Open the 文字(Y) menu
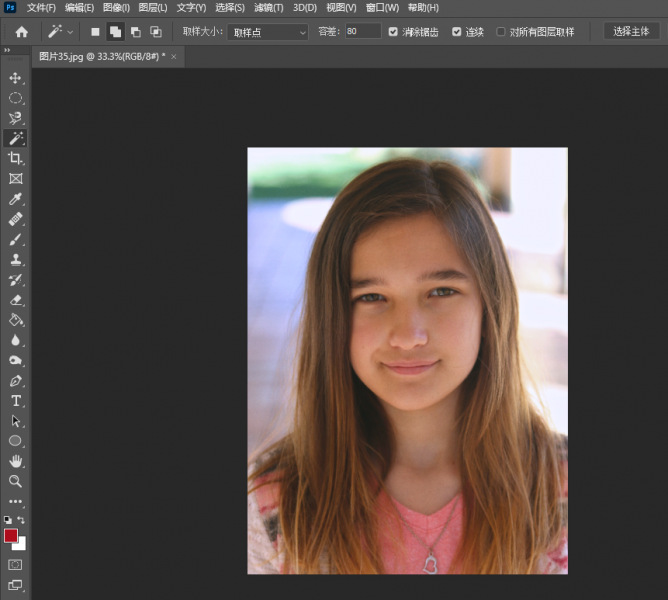668x600 pixels. pyautogui.click(x=191, y=8)
